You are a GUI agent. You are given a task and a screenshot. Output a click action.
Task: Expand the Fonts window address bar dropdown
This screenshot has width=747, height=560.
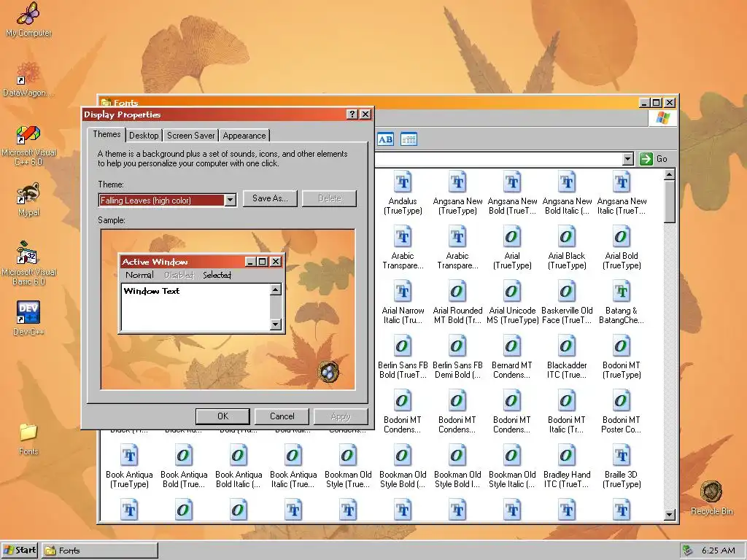click(x=628, y=159)
